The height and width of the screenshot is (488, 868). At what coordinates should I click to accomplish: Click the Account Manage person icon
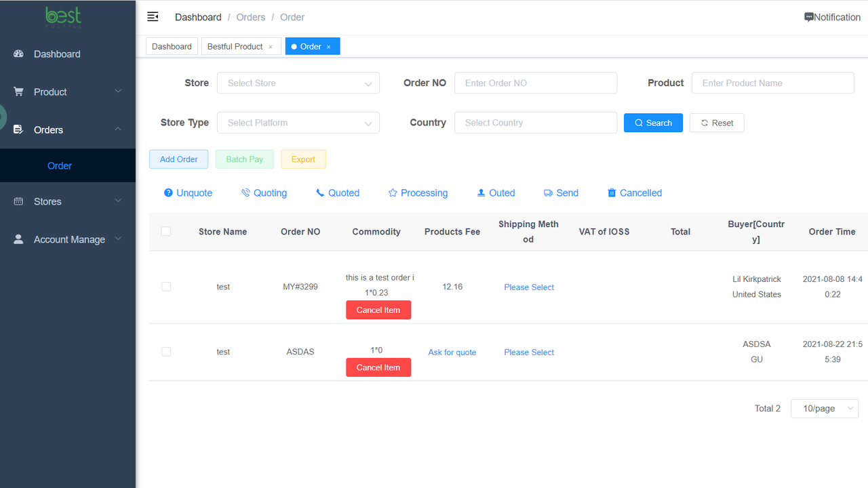coord(18,239)
